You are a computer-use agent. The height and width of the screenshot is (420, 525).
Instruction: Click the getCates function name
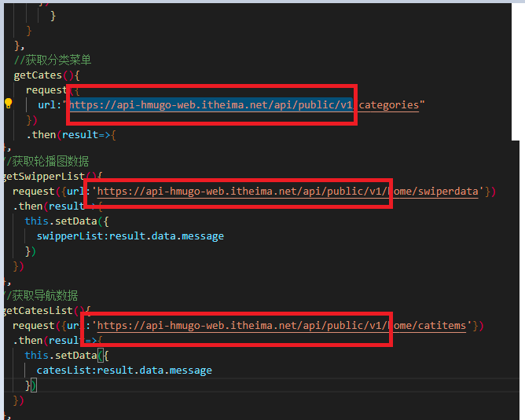coord(38,75)
